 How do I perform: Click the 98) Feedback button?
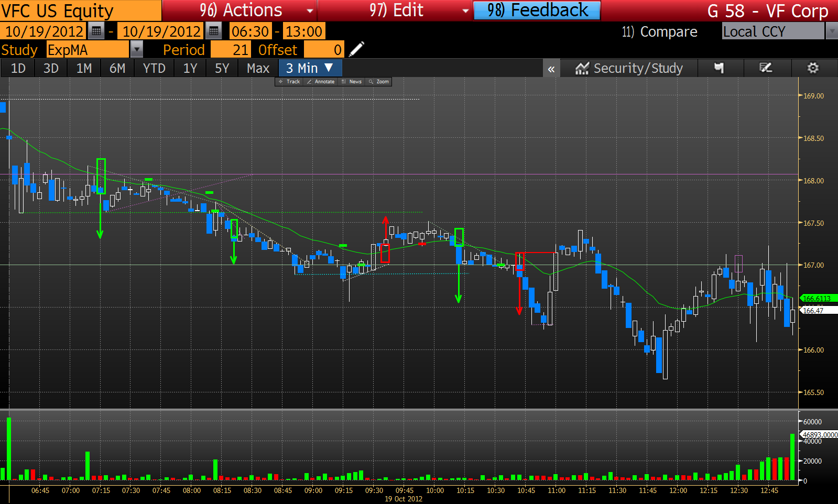pyautogui.click(x=537, y=10)
